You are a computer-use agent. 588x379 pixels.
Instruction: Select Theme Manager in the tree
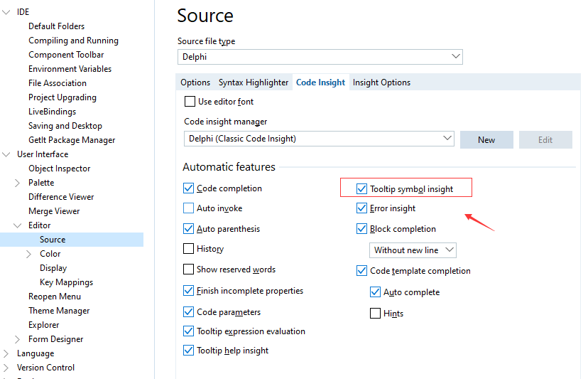(x=59, y=311)
